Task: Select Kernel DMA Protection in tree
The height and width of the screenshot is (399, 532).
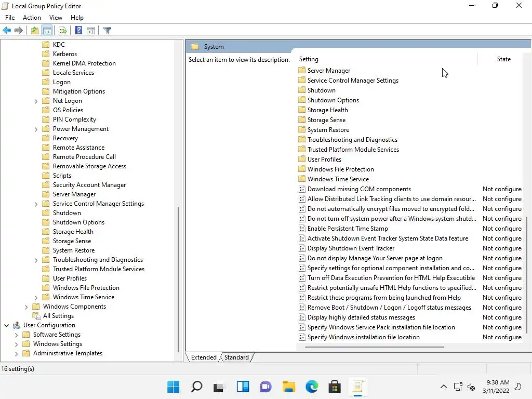Action: [84, 63]
